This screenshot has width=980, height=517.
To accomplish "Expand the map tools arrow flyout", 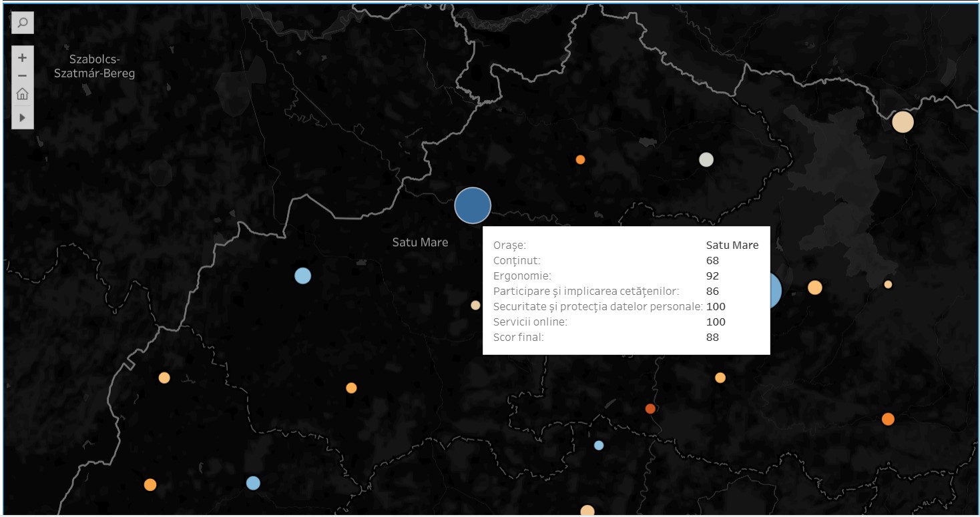I will (x=23, y=117).
